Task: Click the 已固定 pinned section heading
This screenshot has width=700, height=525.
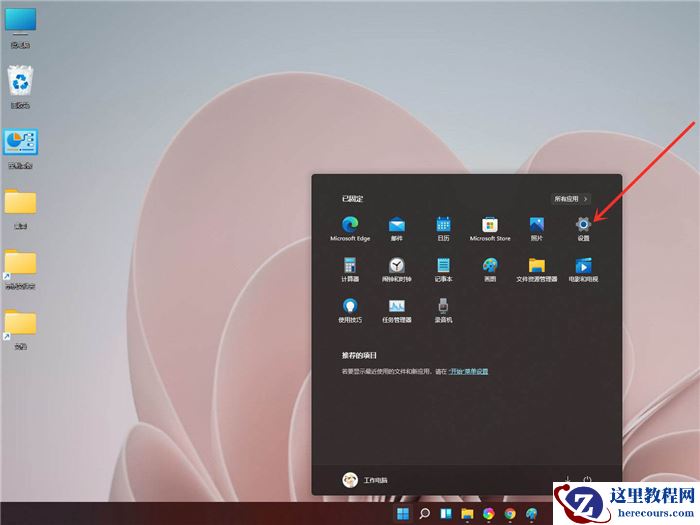Action: pos(352,199)
